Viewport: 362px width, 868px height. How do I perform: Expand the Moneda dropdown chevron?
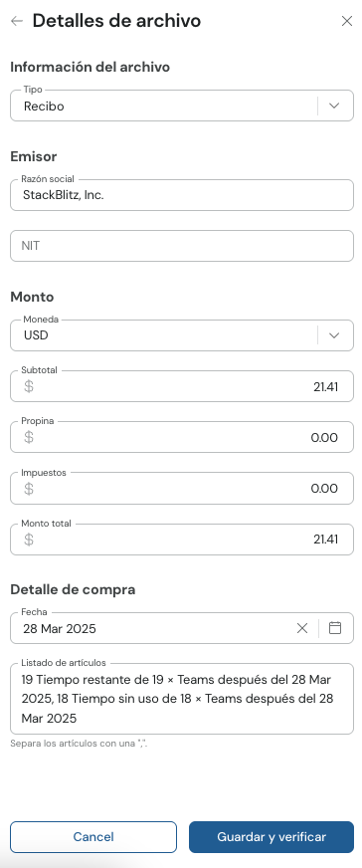click(x=334, y=335)
